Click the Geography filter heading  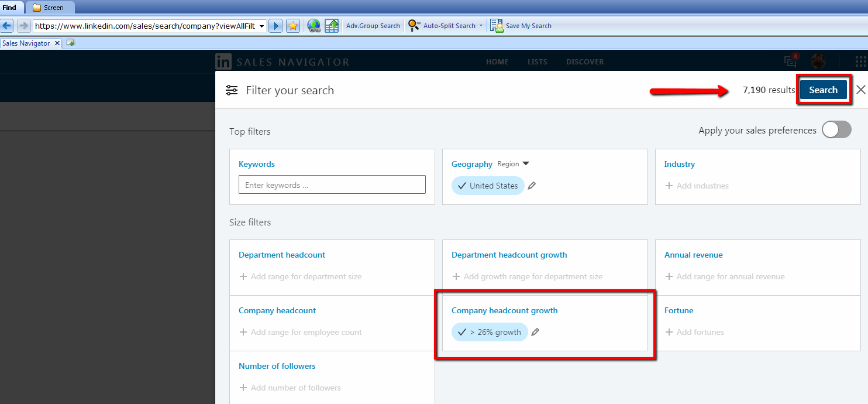pyautogui.click(x=472, y=164)
